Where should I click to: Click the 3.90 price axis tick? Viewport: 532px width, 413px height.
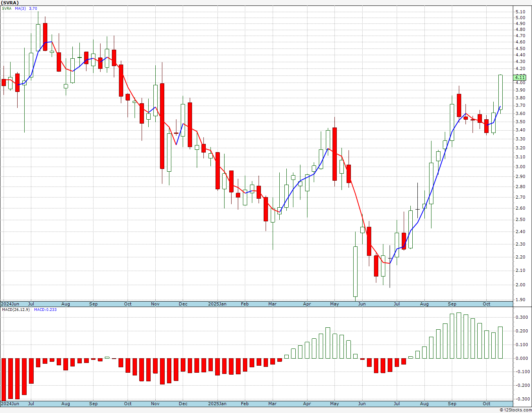pos(520,90)
